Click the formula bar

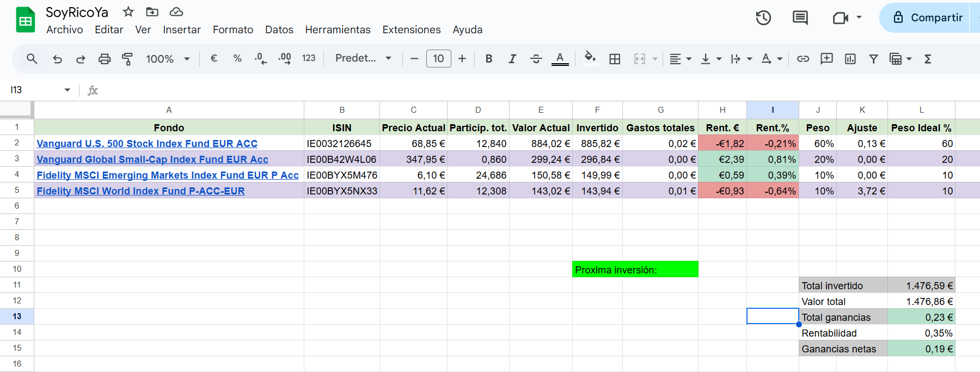click(x=539, y=90)
